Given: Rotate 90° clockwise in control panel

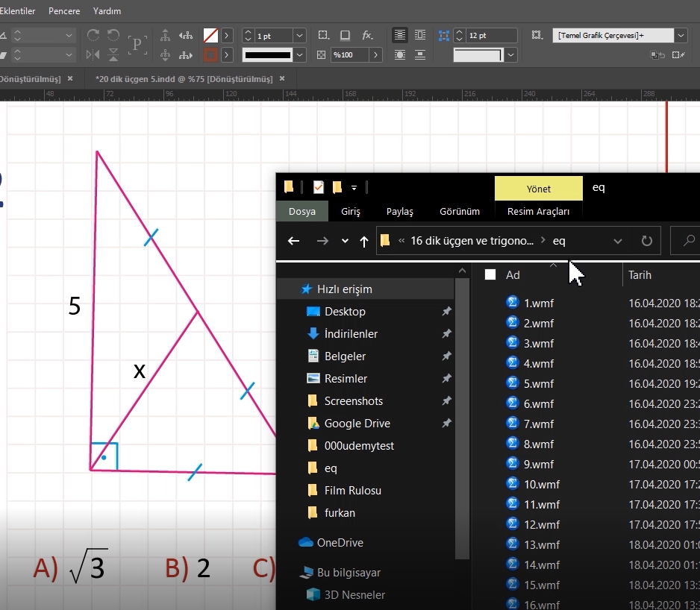Looking at the screenshot, I should pyautogui.click(x=93, y=35).
